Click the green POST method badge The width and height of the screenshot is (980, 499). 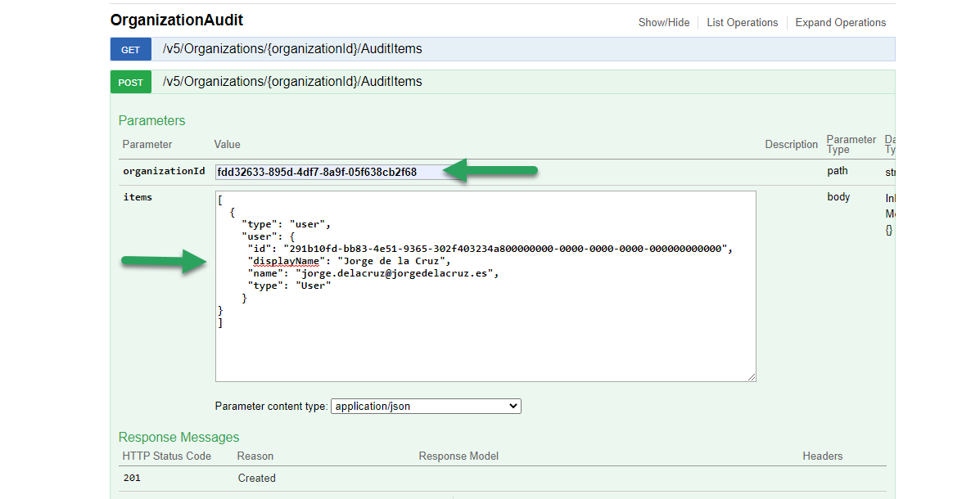tap(131, 82)
